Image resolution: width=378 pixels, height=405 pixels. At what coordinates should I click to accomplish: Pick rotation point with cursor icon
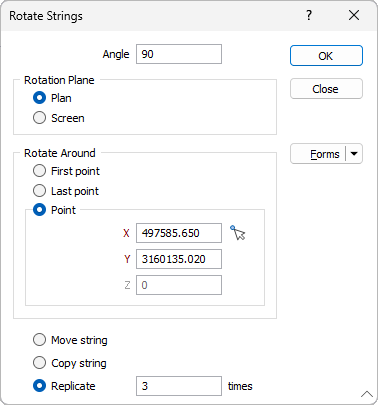238,233
